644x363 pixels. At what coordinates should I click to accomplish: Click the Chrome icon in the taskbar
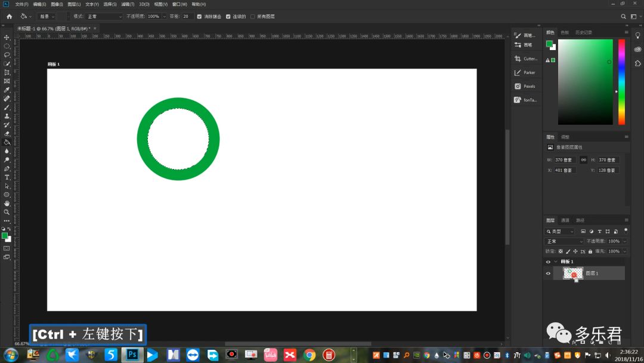(309, 355)
